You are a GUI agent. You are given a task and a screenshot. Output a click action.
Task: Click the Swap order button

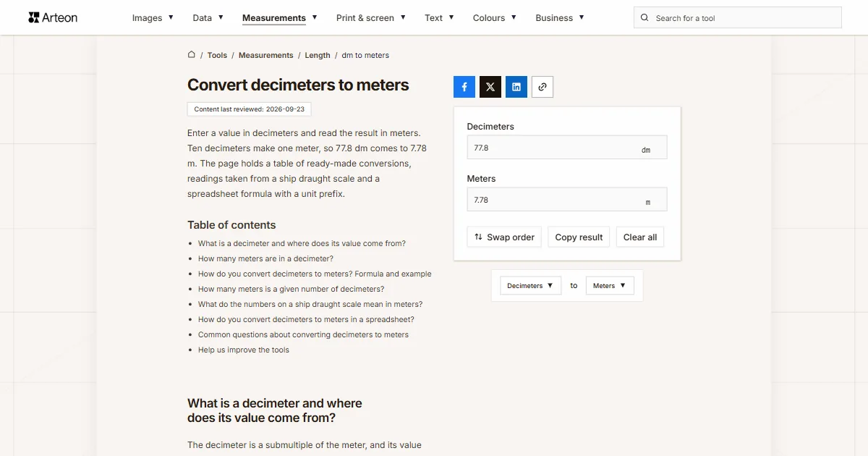[x=504, y=237]
